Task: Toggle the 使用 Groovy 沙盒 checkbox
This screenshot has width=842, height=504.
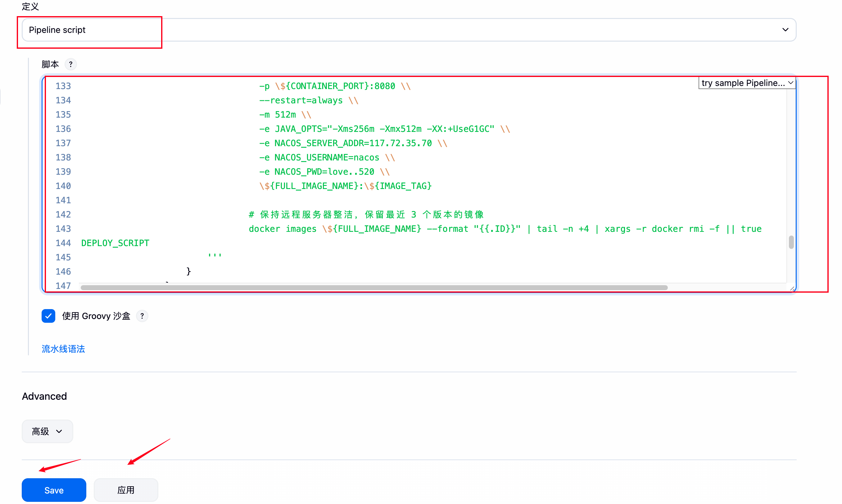Action: click(48, 316)
